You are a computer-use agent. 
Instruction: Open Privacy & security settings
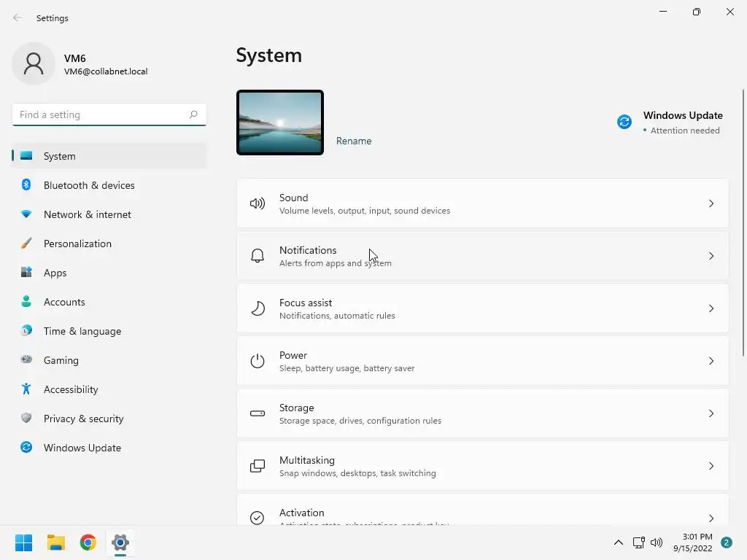109,419
